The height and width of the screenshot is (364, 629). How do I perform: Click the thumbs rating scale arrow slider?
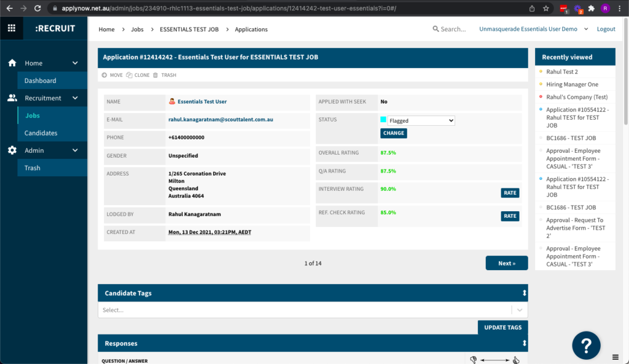point(494,360)
